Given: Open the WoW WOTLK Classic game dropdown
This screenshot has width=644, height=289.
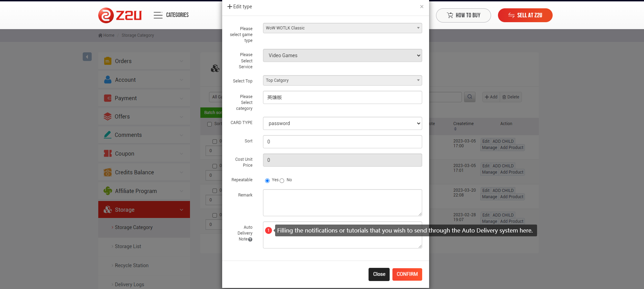Looking at the screenshot, I should tap(342, 28).
